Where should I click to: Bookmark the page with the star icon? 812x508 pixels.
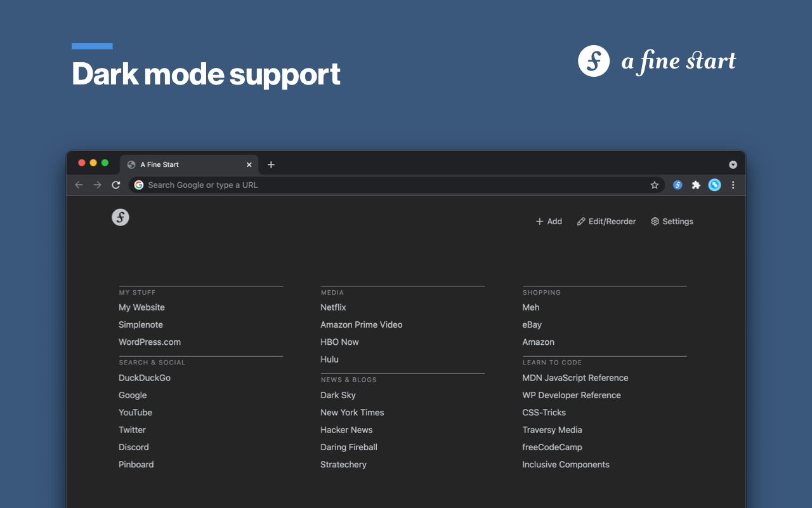pyautogui.click(x=655, y=185)
